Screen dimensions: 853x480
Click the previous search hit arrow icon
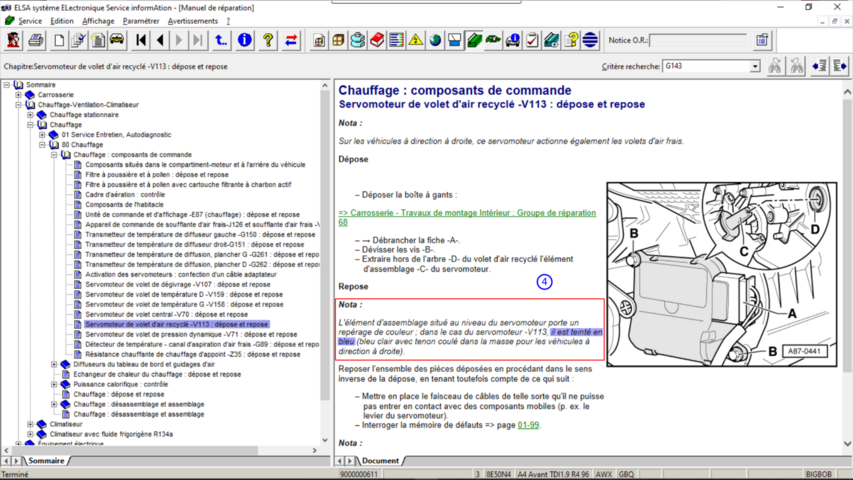(819, 66)
